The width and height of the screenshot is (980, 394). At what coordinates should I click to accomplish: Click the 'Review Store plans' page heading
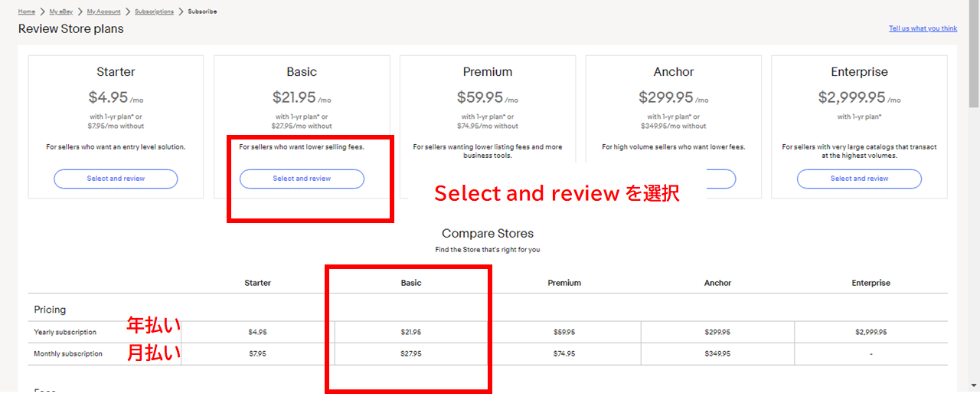pos(70,29)
